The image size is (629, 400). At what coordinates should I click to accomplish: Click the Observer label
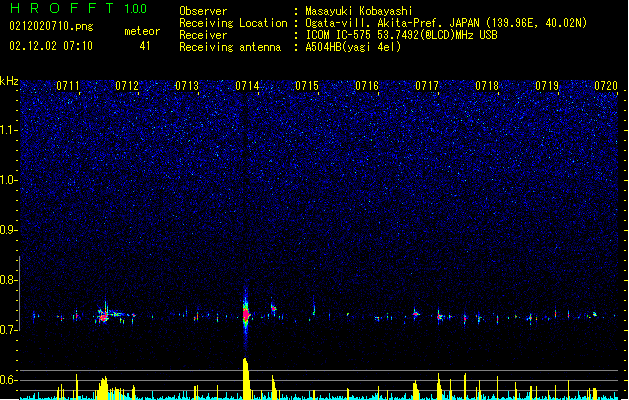203,11
